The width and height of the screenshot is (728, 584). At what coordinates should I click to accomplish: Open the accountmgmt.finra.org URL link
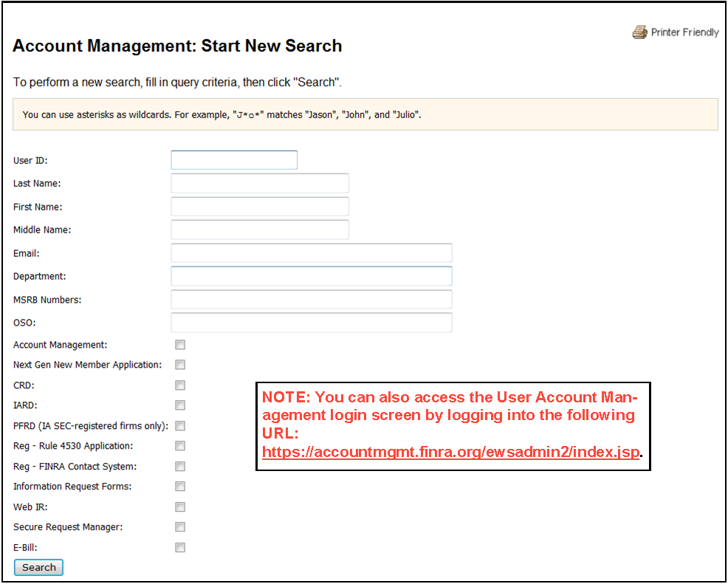coord(450,453)
